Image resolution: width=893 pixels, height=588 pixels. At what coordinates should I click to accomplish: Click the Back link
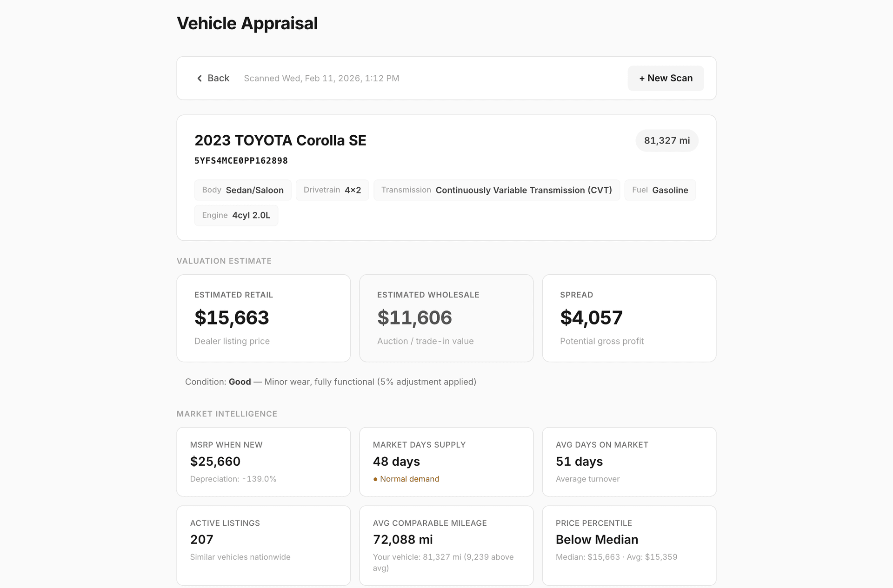pyautogui.click(x=213, y=78)
